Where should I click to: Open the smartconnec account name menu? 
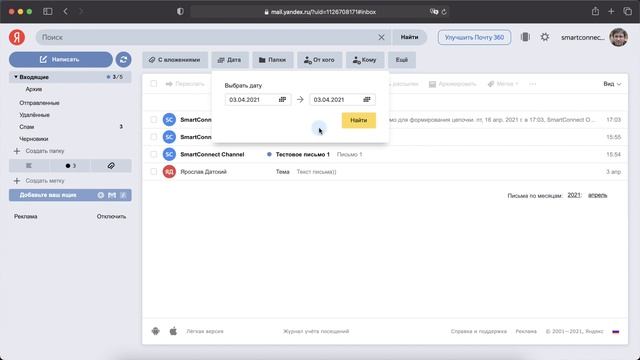point(582,38)
